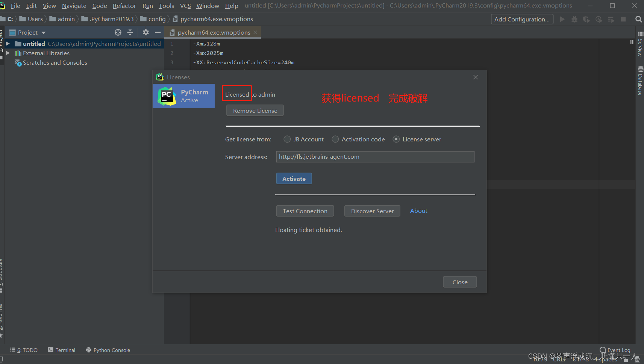Open the SciView side panel
Screen dimensions: 644x364
(640, 44)
